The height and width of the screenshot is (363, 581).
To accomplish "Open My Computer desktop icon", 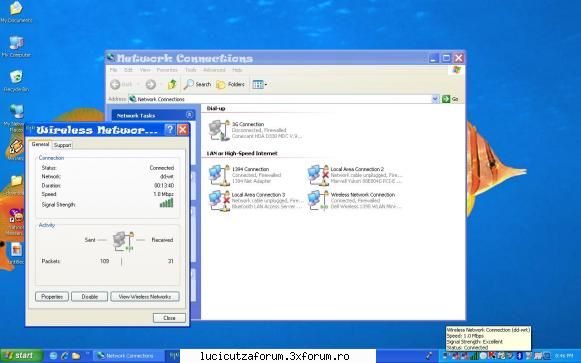I will [x=16, y=47].
